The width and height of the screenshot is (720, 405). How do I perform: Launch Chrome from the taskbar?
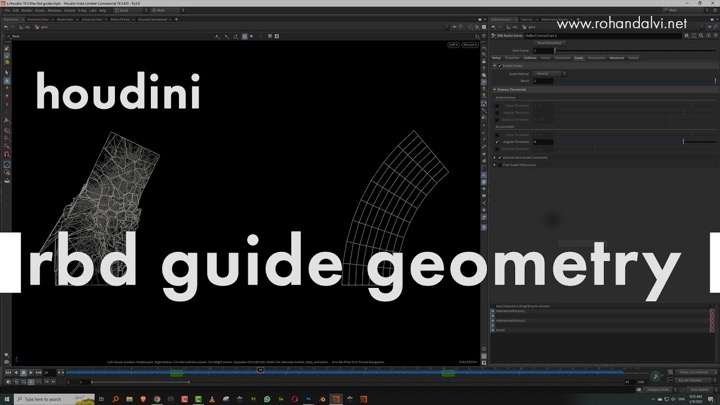click(x=157, y=399)
